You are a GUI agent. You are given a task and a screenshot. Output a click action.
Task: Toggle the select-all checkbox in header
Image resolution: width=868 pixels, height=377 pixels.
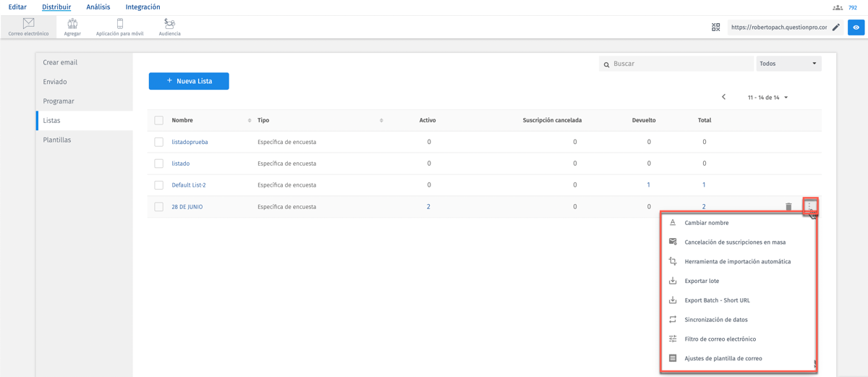coord(159,120)
